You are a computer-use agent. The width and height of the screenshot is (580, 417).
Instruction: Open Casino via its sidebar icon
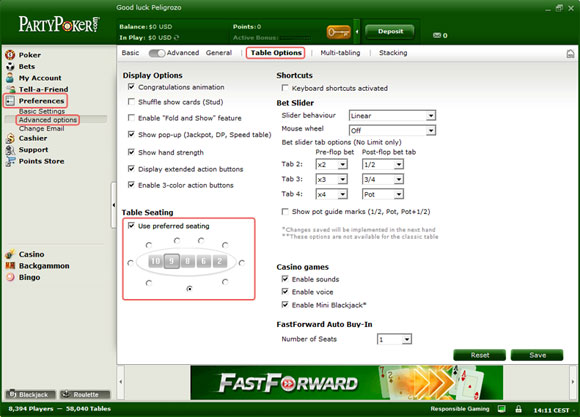(10, 254)
